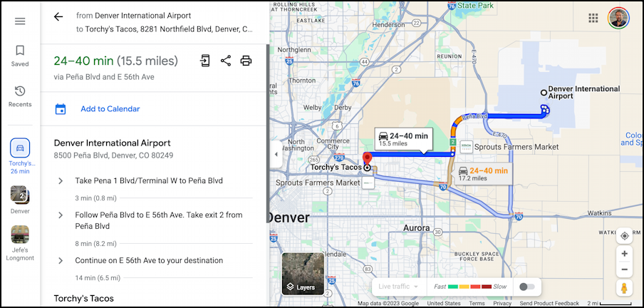Click the 24–40 min (15.5 miles) summary
This screenshot has height=308, width=644.
coord(116,61)
